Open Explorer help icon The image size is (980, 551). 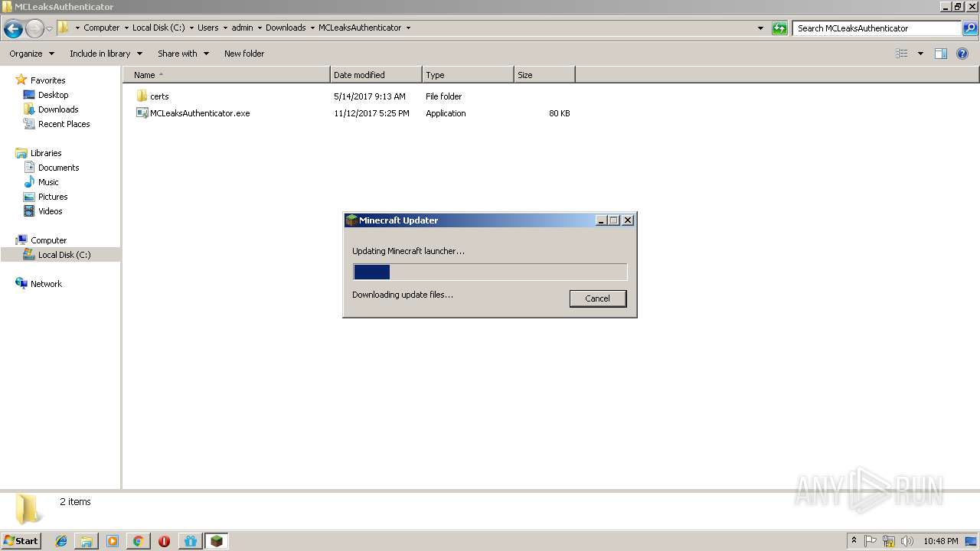pyautogui.click(x=962, y=54)
